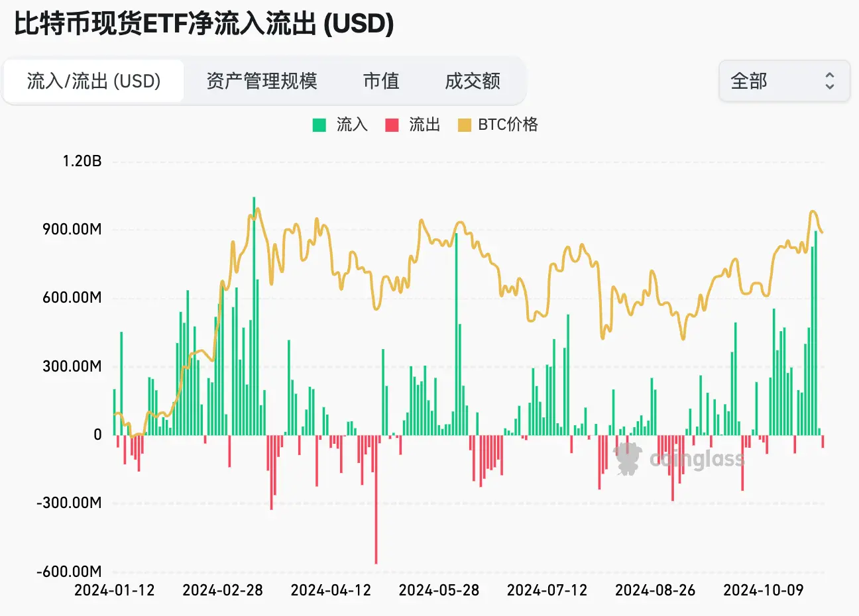Switch to the 资产管理规模 tab
Image resolution: width=859 pixels, height=616 pixels.
tap(262, 81)
